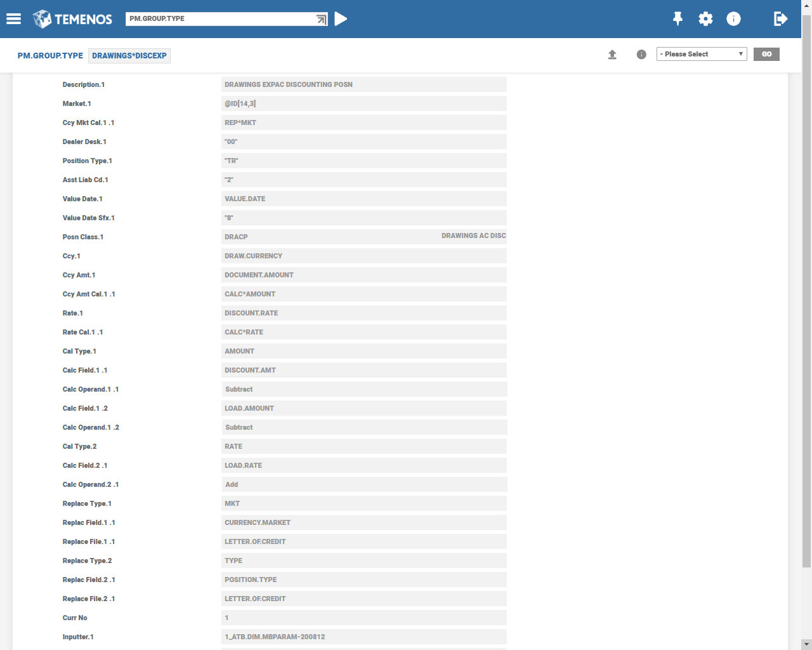
Task: Click the Cal Type.2 RATE value
Action: tap(364, 446)
